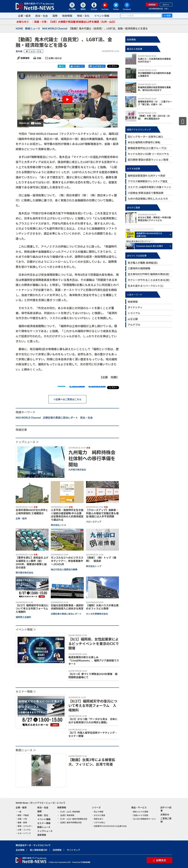Open the Premium Search 求人を探す banner
This screenshot has width=188, height=868.
point(149,246)
